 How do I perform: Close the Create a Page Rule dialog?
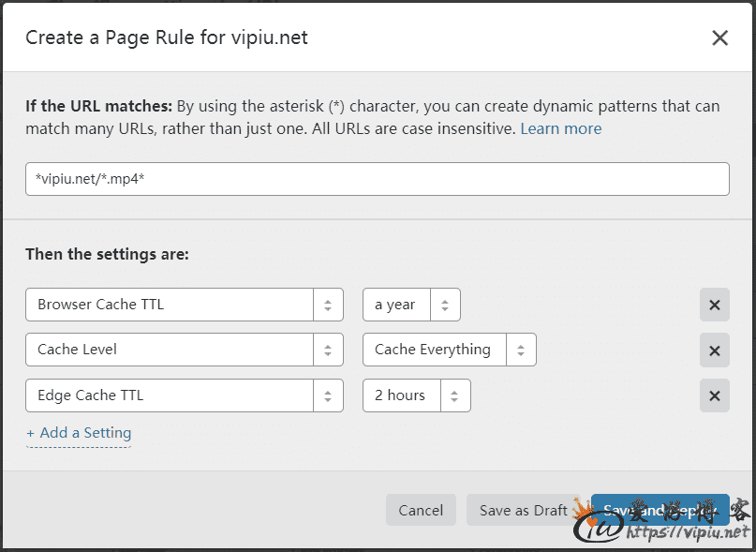coord(719,37)
